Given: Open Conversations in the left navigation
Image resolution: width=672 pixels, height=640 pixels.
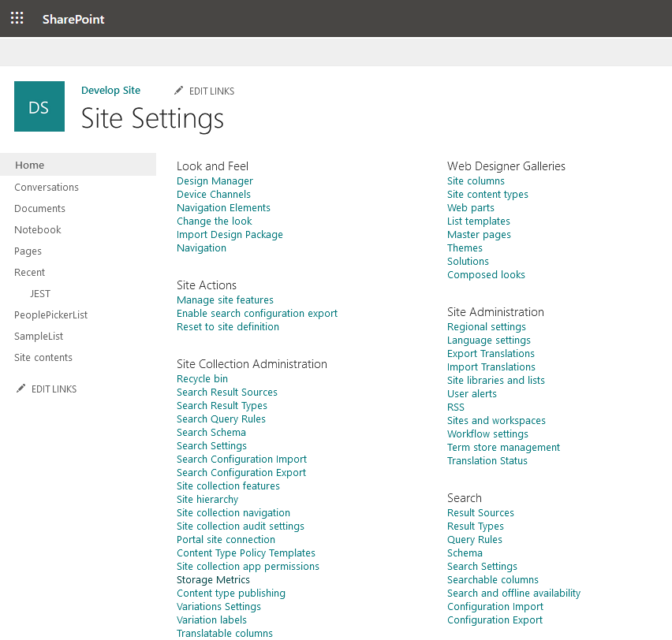Looking at the screenshot, I should 47,188.
